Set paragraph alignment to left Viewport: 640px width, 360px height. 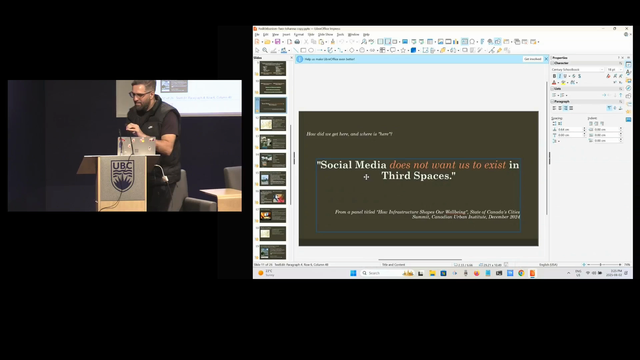point(554,108)
